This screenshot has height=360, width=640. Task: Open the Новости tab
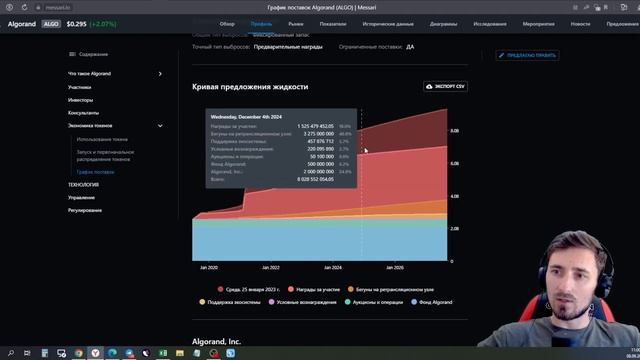[x=580, y=24]
